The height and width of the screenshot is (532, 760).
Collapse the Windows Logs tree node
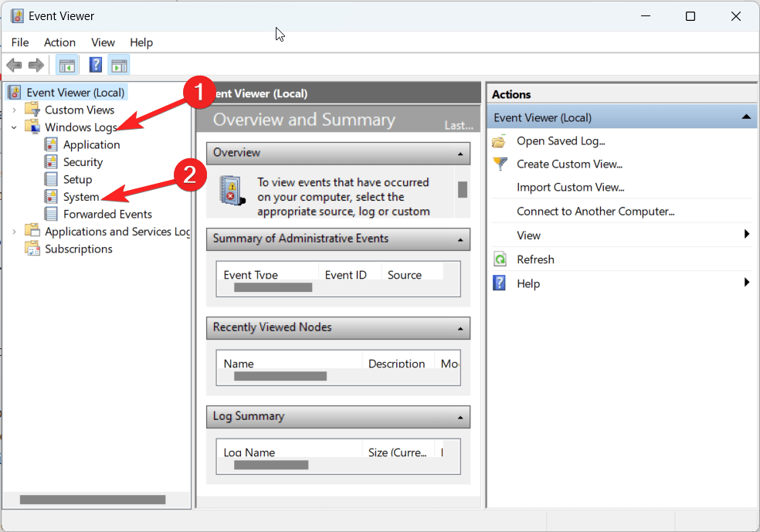[14, 127]
